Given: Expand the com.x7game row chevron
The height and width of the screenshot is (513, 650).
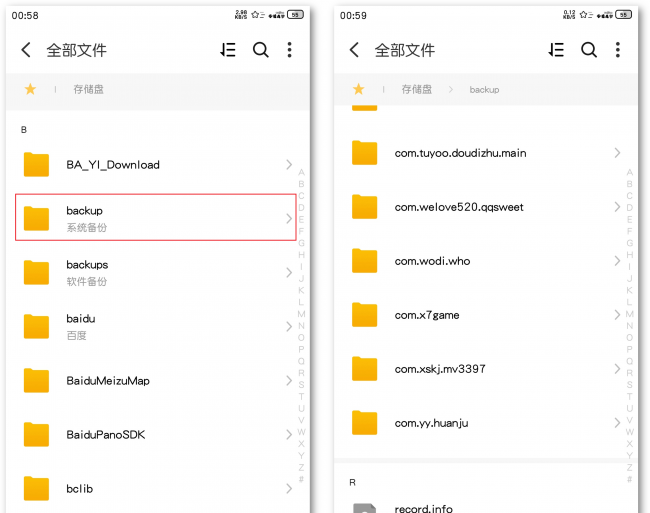Looking at the screenshot, I should 617,315.
